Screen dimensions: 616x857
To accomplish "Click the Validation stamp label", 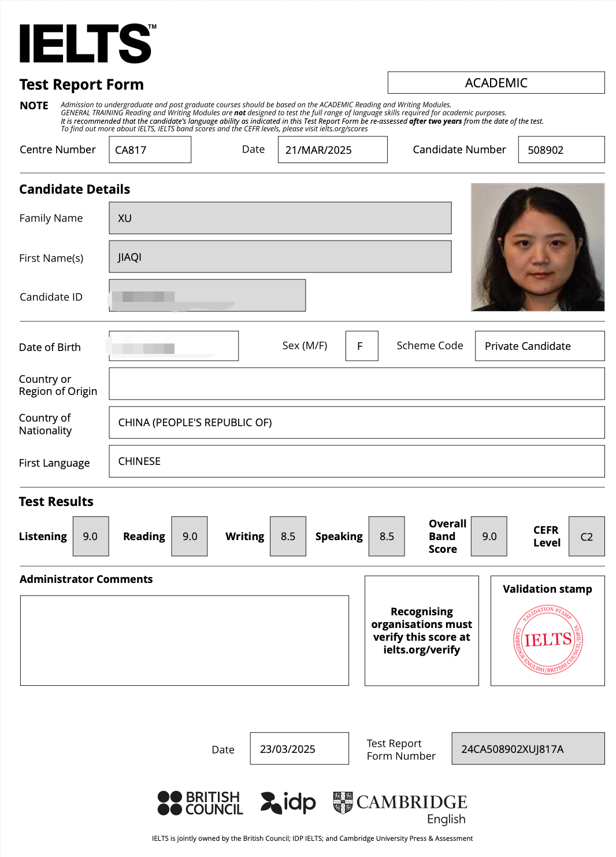I will pos(548,589).
